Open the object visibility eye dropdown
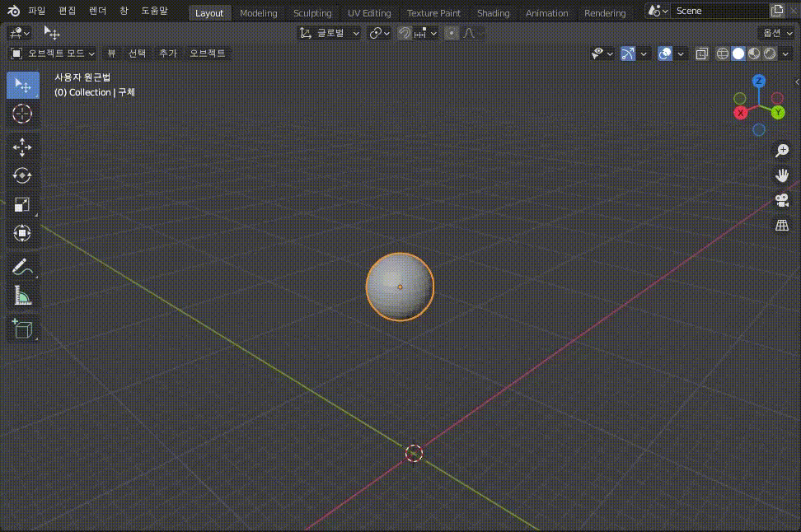Image resolution: width=801 pixels, height=532 pixels. 602,54
